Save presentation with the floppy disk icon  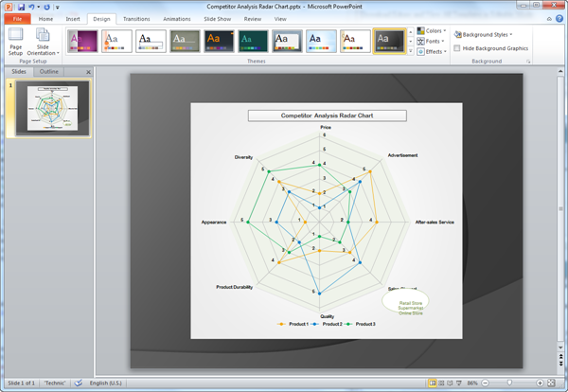click(22, 7)
